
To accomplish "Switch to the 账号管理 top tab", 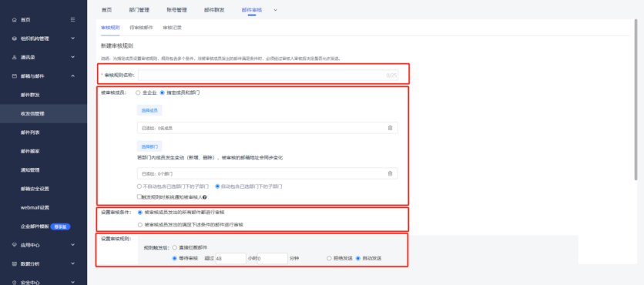I will coord(176,10).
